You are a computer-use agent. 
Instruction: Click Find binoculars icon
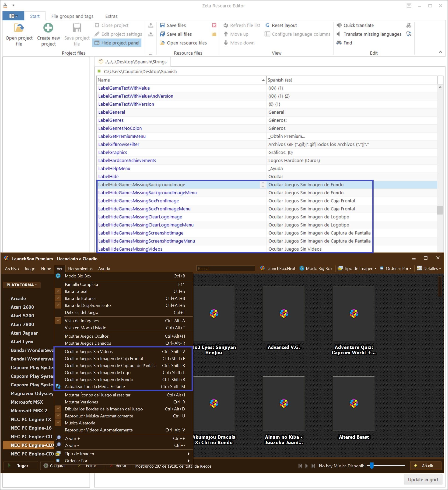(x=339, y=43)
